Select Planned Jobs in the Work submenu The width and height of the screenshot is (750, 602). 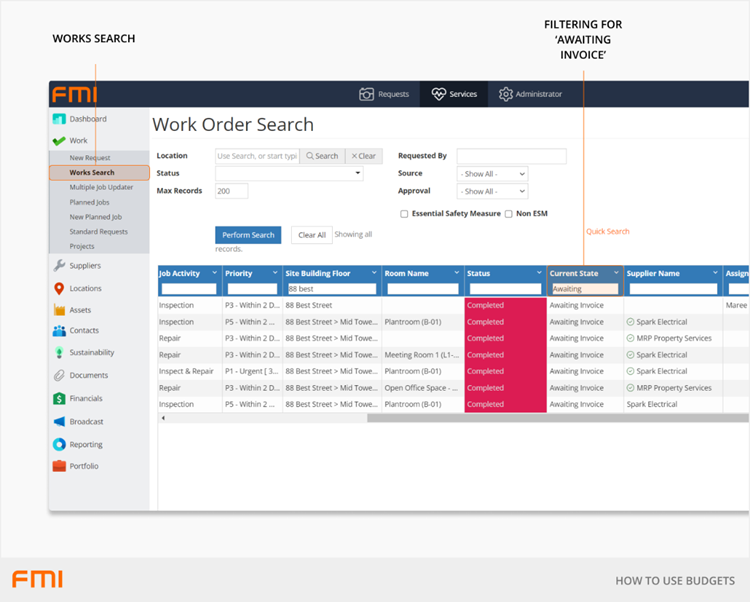(89, 202)
